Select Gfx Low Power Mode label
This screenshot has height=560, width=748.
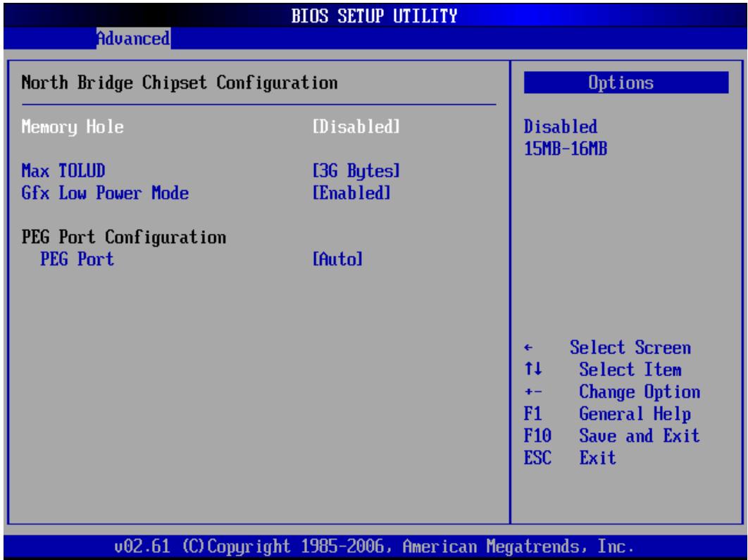click(105, 193)
